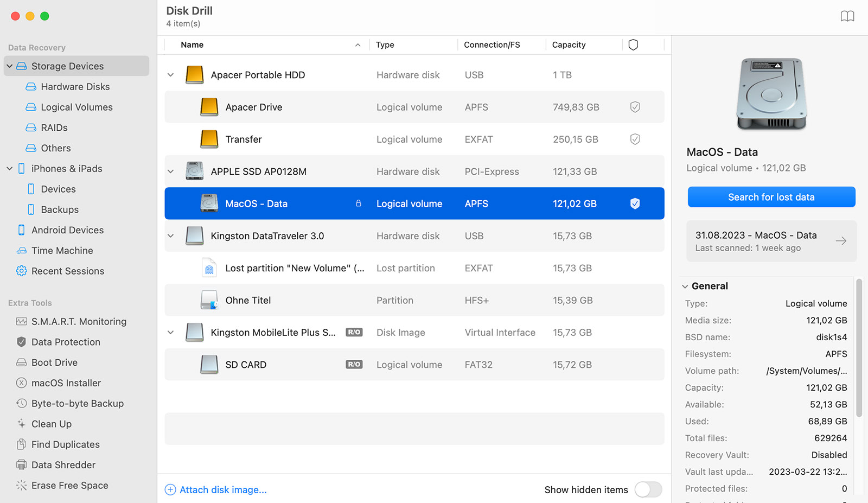Click the Search for lost data button
This screenshot has width=868, height=503.
[771, 196]
